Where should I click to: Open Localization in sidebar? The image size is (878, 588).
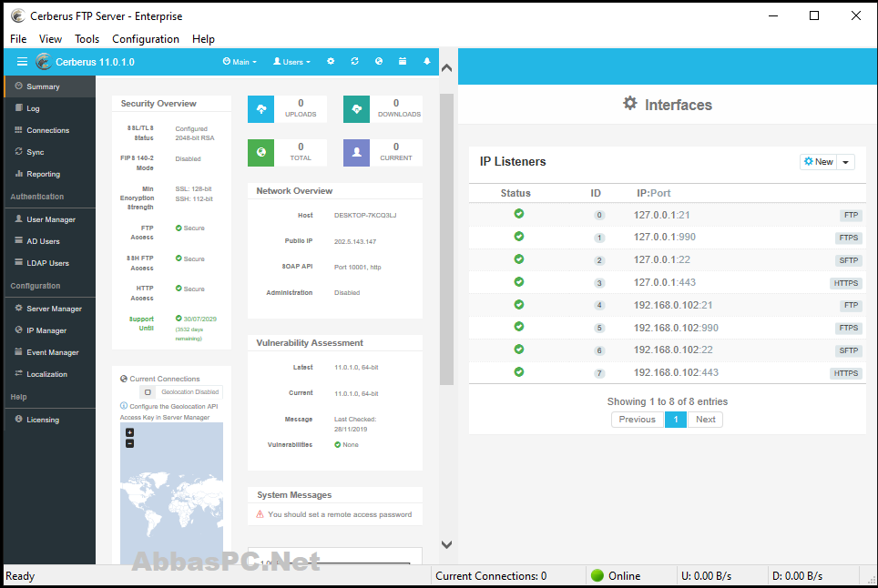click(x=50, y=374)
